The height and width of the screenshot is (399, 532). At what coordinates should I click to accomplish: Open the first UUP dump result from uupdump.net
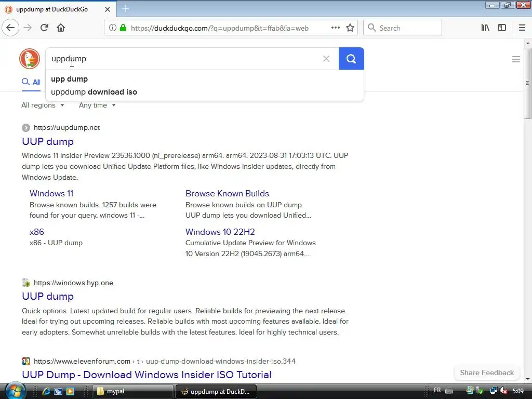[48, 141]
